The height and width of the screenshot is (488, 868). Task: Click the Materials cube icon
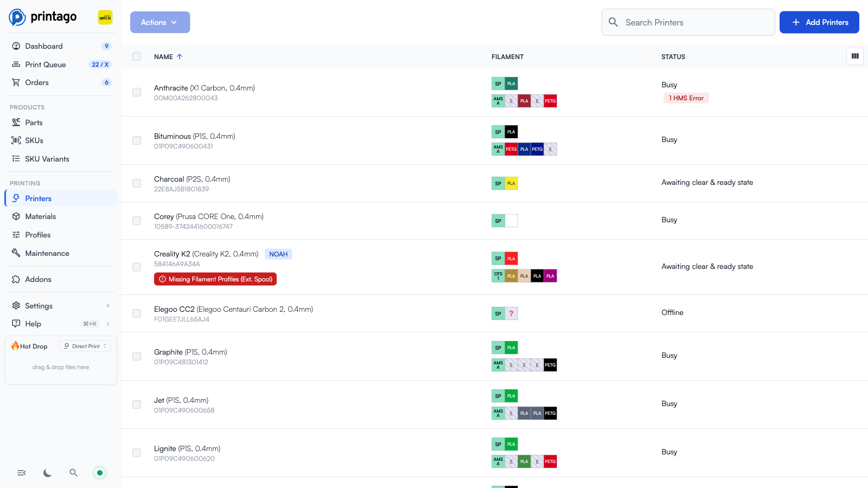(16, 216)
